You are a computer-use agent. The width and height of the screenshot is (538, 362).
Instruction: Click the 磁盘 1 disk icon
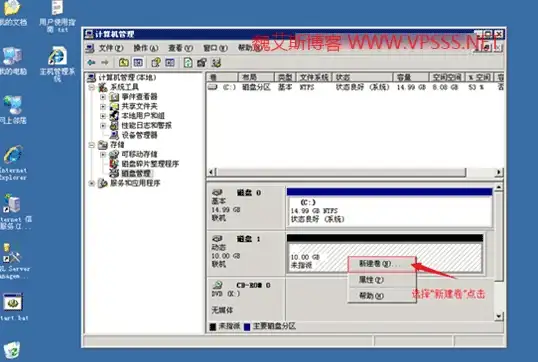[x=217, y=238]
